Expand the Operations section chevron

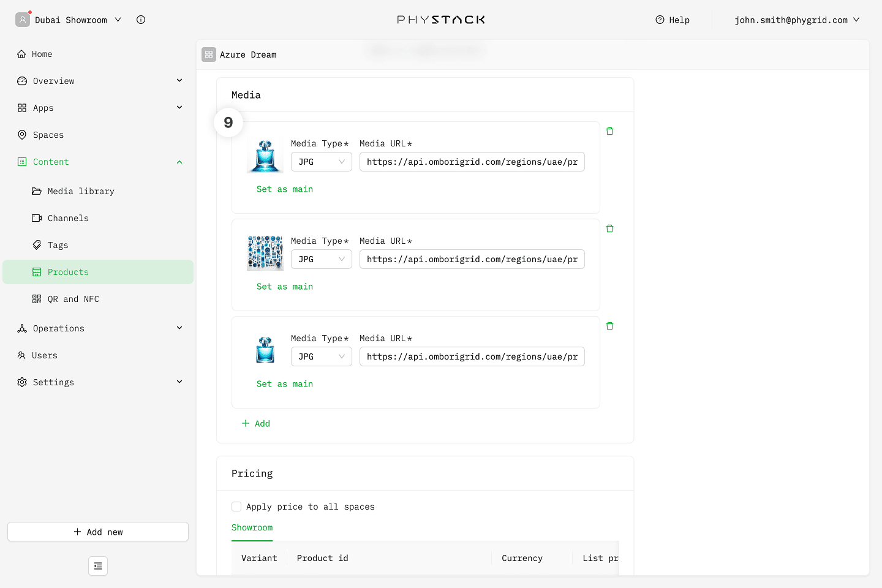click(179, 328)
